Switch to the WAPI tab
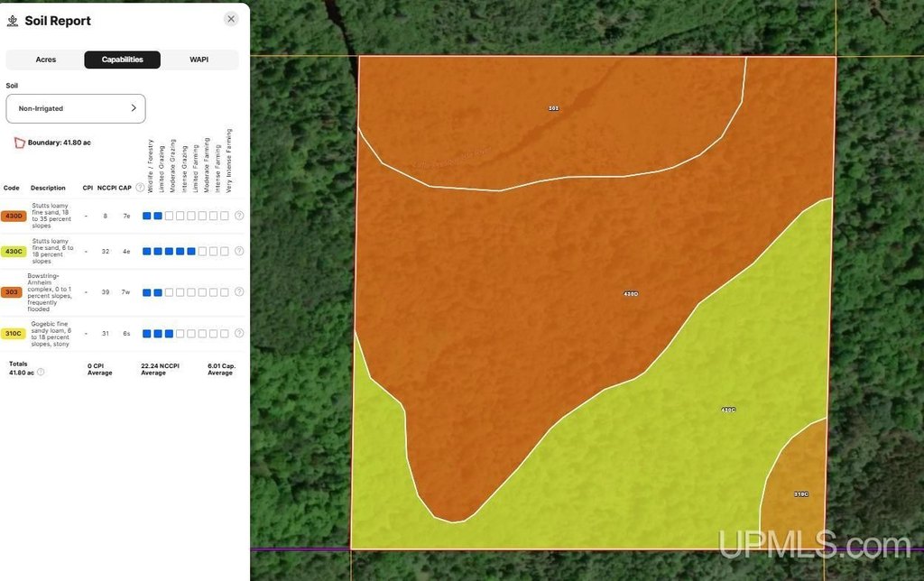 (x=199, y=60)
